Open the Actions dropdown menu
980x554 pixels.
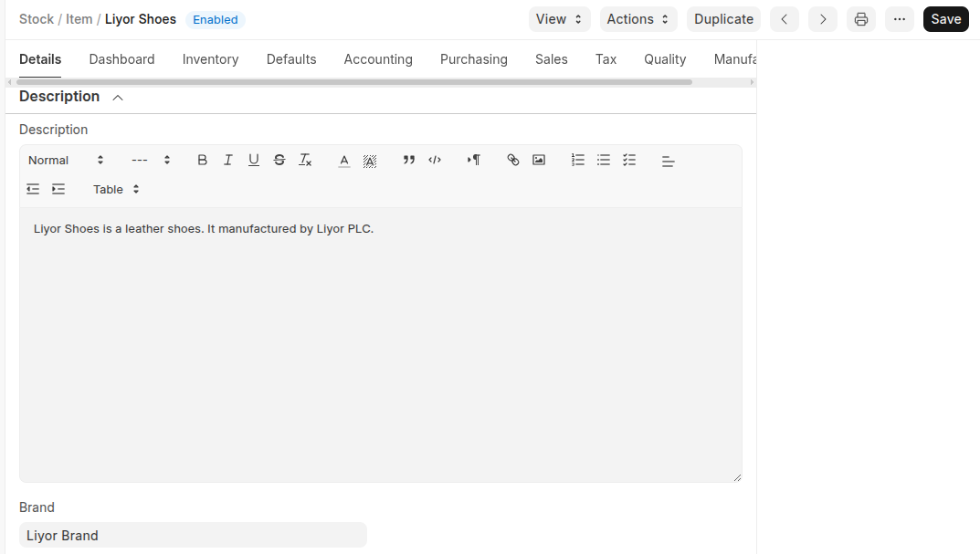(638, 19)
